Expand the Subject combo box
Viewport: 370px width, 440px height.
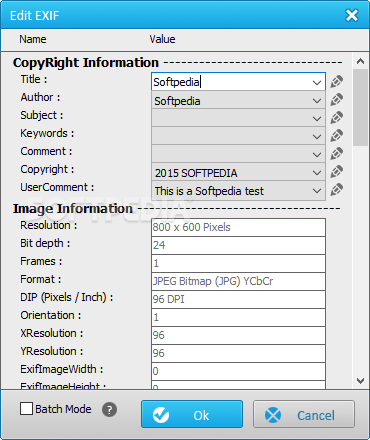(317, 118)
